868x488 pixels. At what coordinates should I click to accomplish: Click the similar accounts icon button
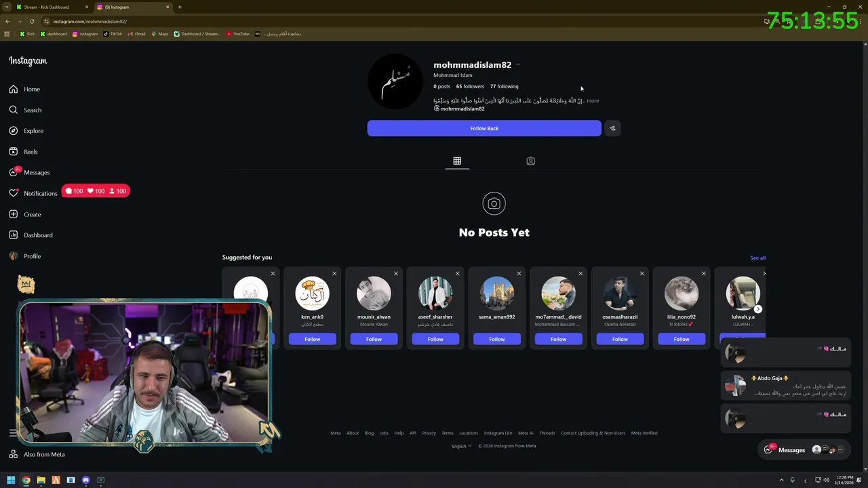612,128
